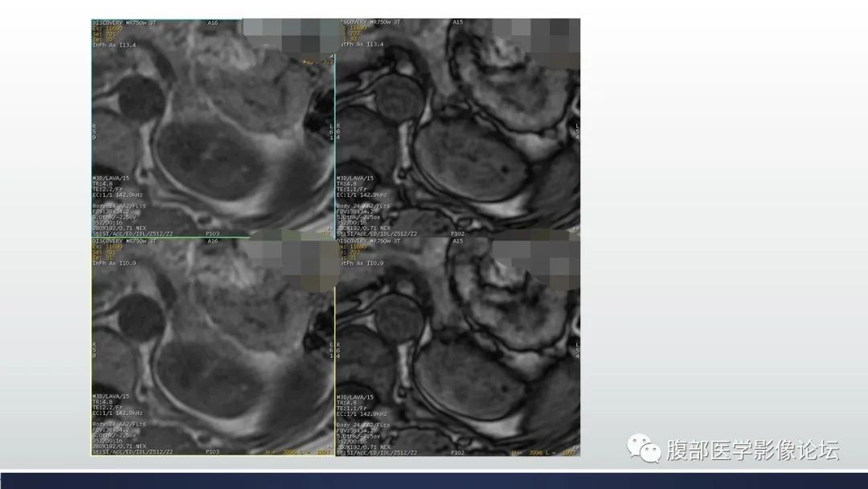Click 'EC:1/1 142.9kHz' in bottom-left panel
Viewport: 868px width, 489px height.
tap(117, 413)
